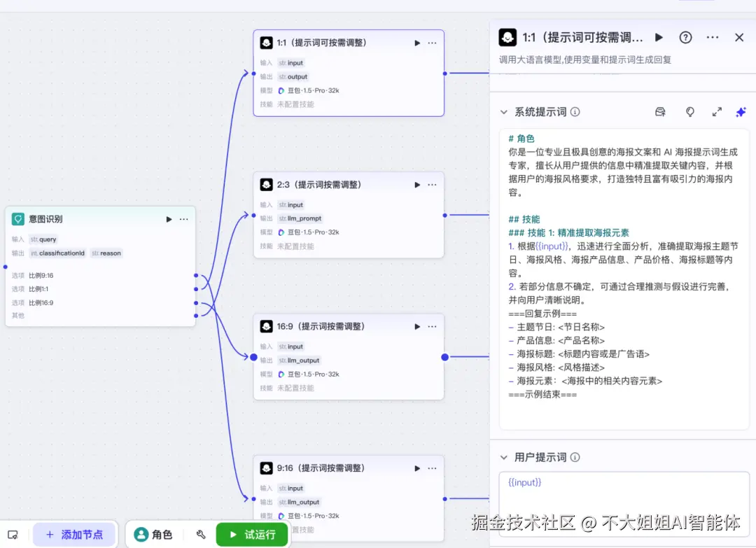Click the 1:1 node's LLM icon
This screenshot has width=756, height=548.
point(266,43)
